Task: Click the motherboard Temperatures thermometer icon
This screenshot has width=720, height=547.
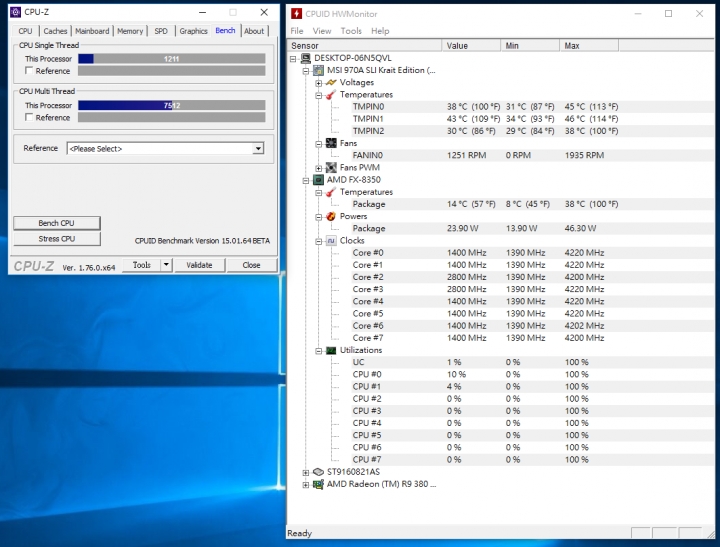Action: (x=331, y=95)
